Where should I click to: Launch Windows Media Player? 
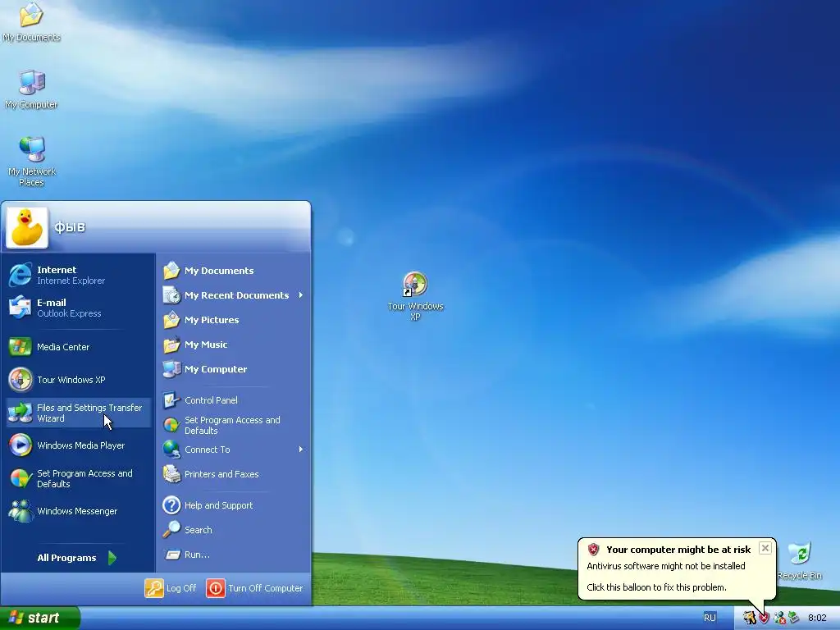pyautogui.click(x=78, y=445)
